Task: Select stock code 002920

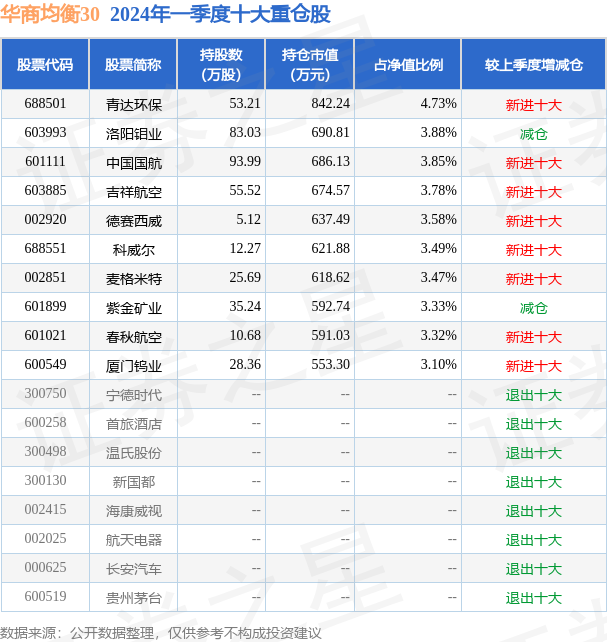Action: tap(45, 220)
